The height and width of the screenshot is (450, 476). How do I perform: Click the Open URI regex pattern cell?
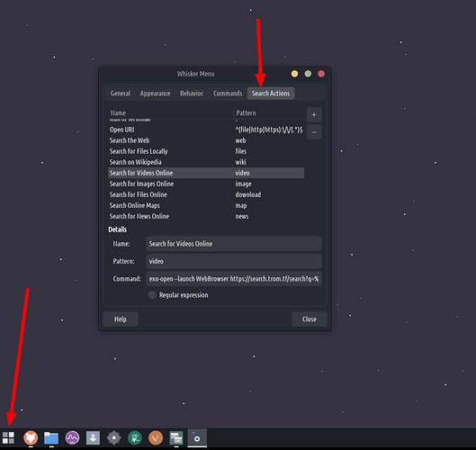pyautogui.click(x=269, y=130)
